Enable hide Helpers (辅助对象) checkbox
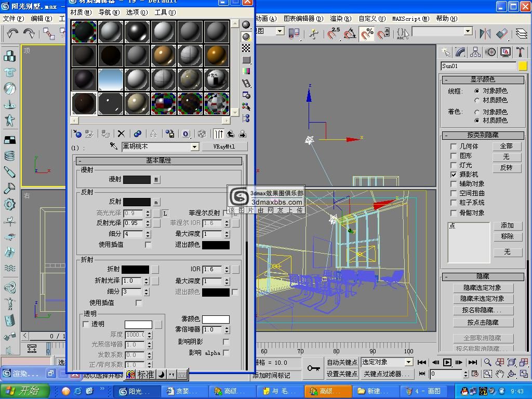 tap(453, 184)
